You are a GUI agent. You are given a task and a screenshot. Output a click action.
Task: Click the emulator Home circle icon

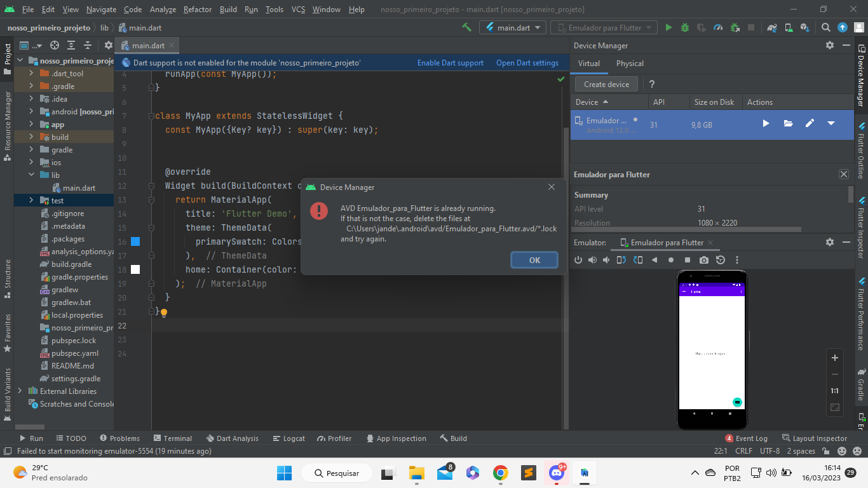671,260
